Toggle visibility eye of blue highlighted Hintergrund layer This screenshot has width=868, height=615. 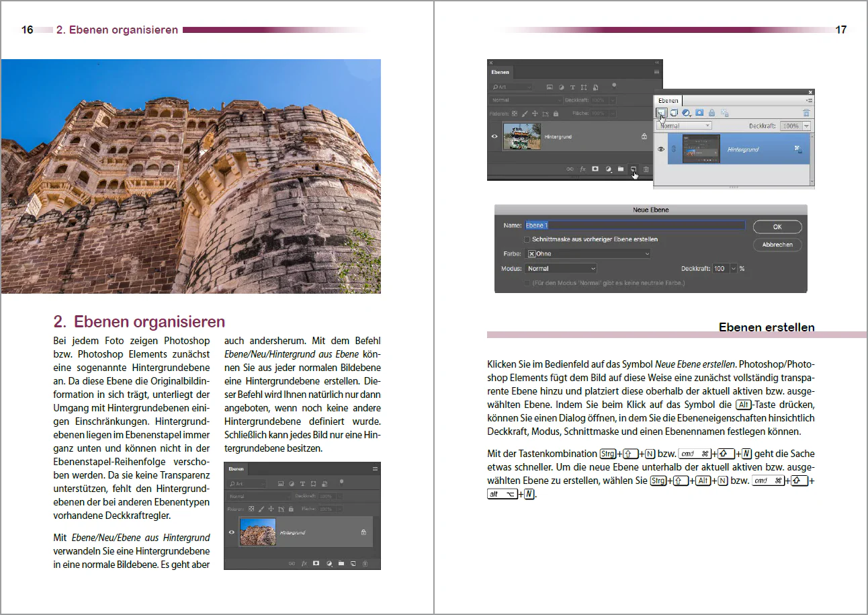pyautogui.click(x=660, y=149)
